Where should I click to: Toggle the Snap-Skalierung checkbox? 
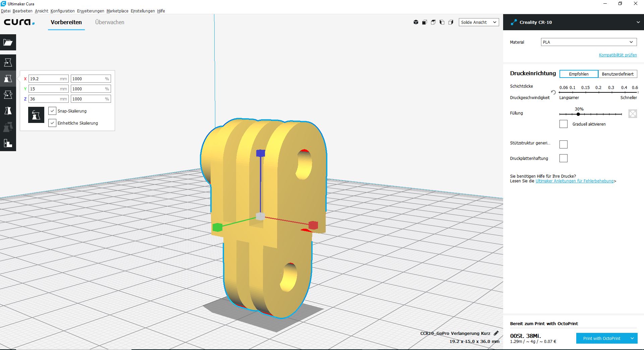52,111
